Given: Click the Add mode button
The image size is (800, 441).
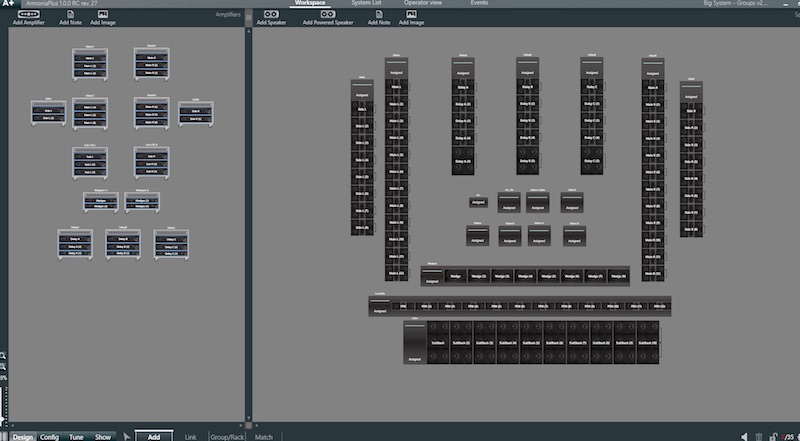Looking at the screenshot, I should click(x=154, y=436).
